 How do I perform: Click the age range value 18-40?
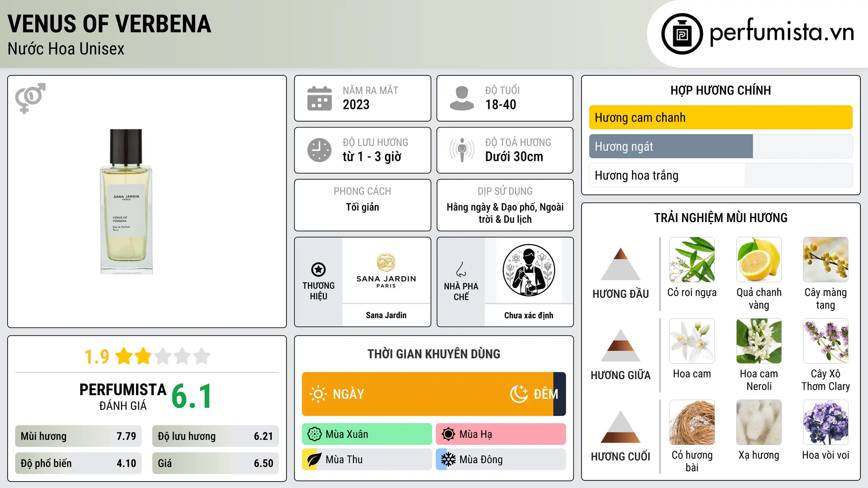coord(501,105)
